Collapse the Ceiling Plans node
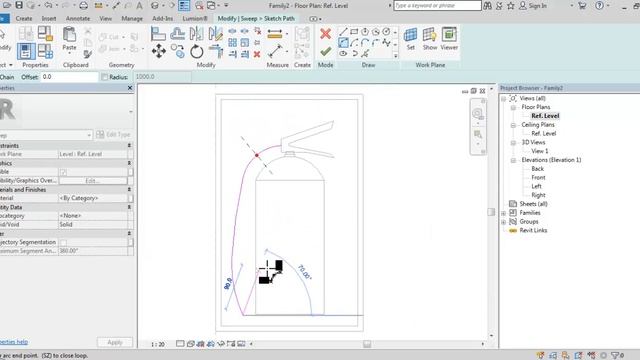 coord(513,125)
